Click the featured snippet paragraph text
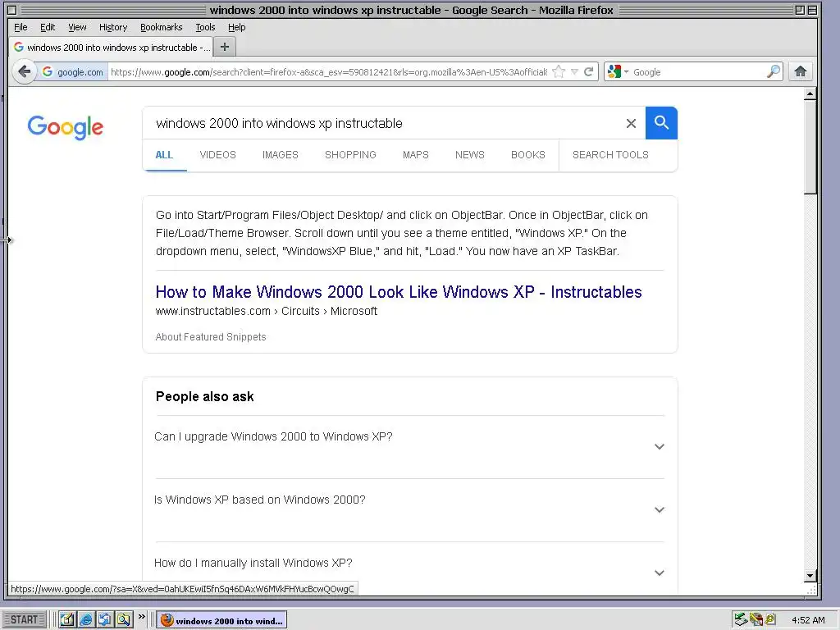This screenshot has width=840, height=630. coord(402,233)
